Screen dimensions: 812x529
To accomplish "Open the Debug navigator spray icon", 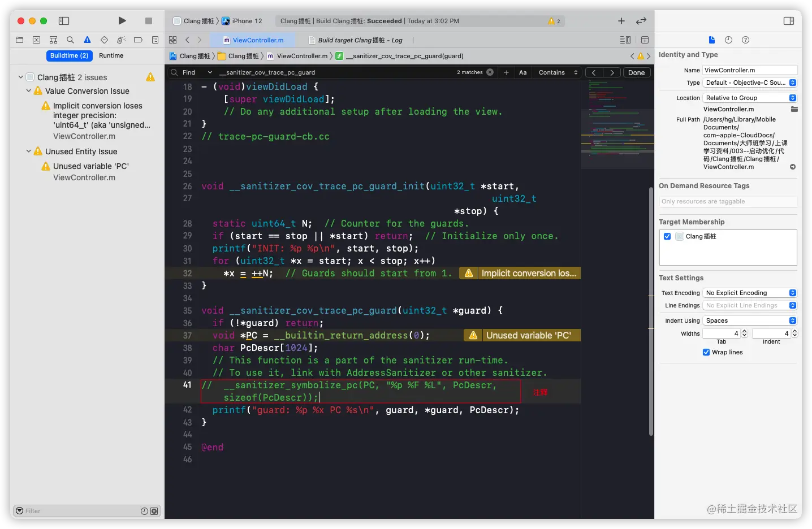I will [121, 40].
